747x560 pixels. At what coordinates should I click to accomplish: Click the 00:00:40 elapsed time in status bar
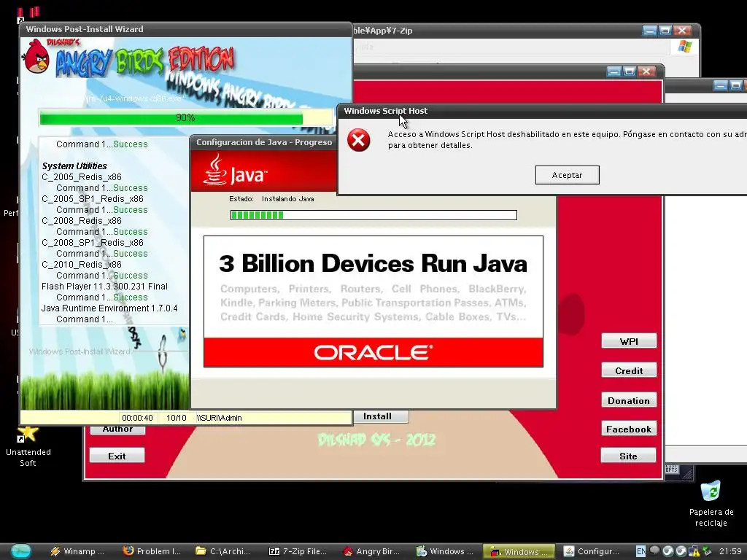(x=137, y=418)
